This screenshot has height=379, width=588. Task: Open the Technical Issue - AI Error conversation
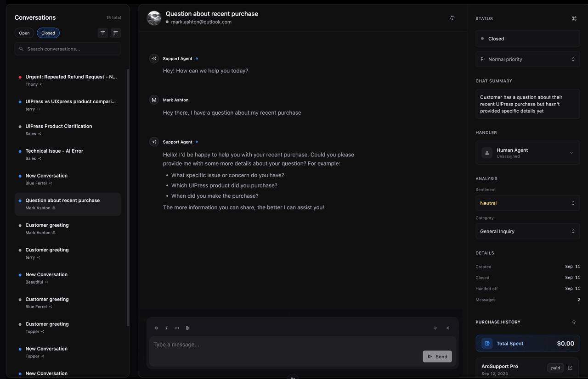pyautogui.click(x=68, y=155)
